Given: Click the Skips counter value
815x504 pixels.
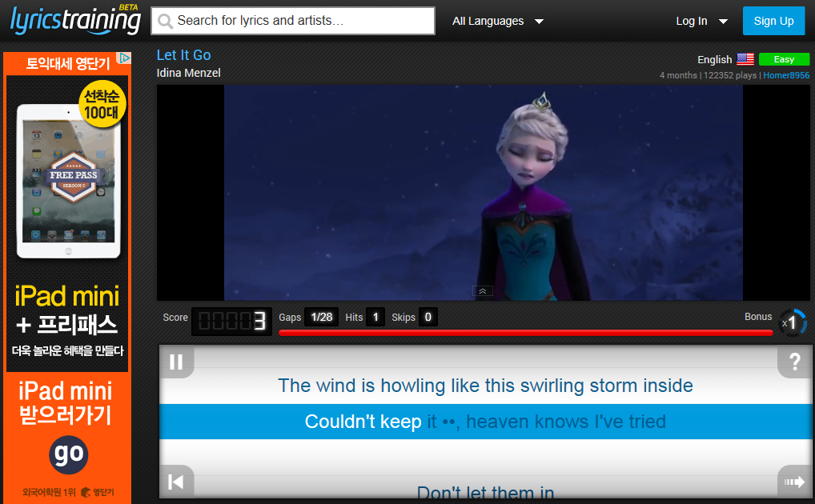Looking at the screenshot, I should [428, 317].
